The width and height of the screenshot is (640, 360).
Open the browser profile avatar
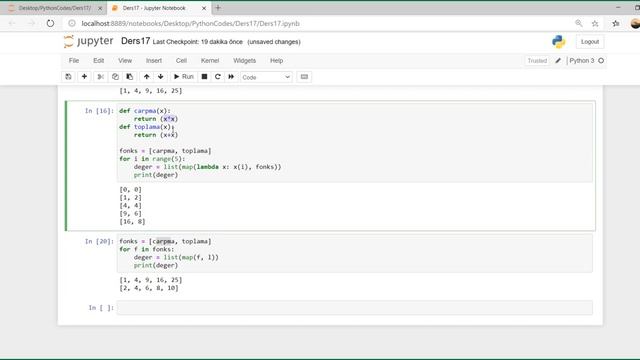tap(635, 23)
